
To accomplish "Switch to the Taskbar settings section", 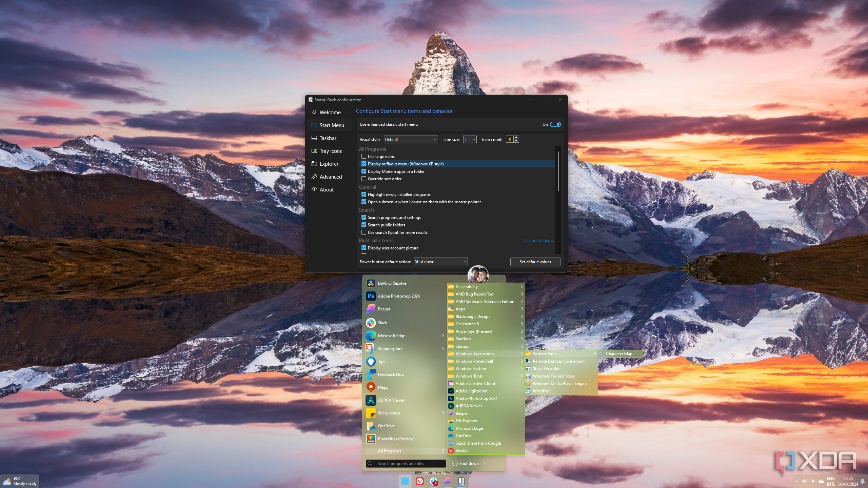I will coord(328,138).
